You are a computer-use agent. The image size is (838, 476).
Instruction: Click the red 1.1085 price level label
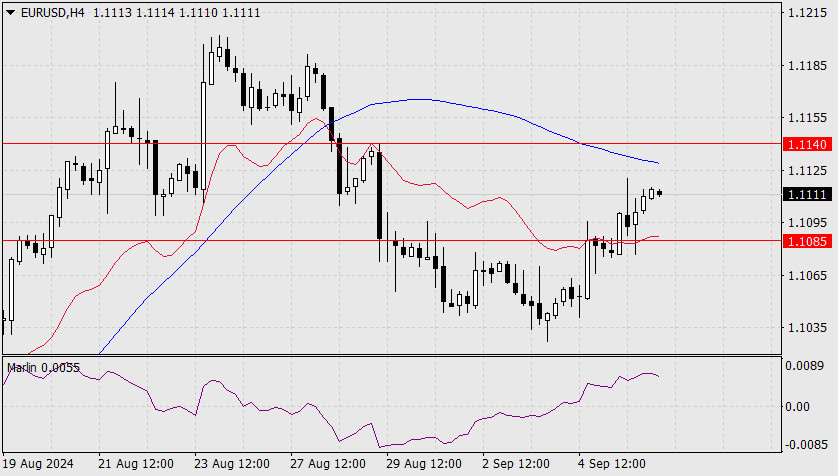808,241
